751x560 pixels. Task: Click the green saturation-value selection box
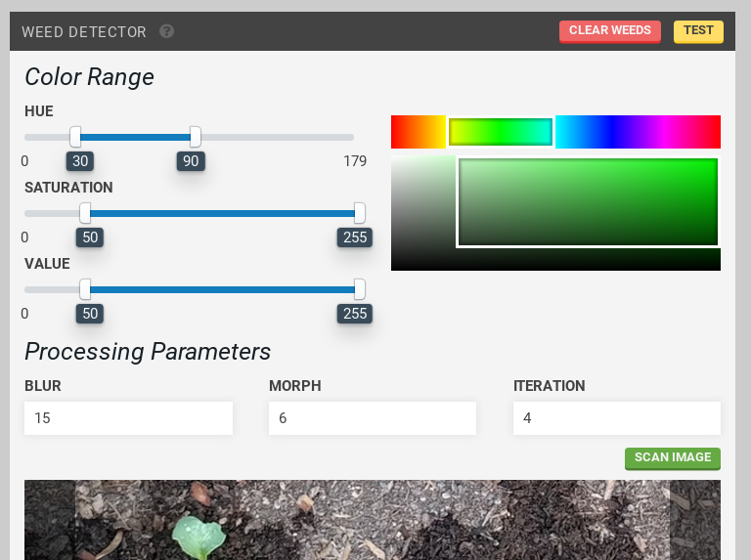click(588, 201)
